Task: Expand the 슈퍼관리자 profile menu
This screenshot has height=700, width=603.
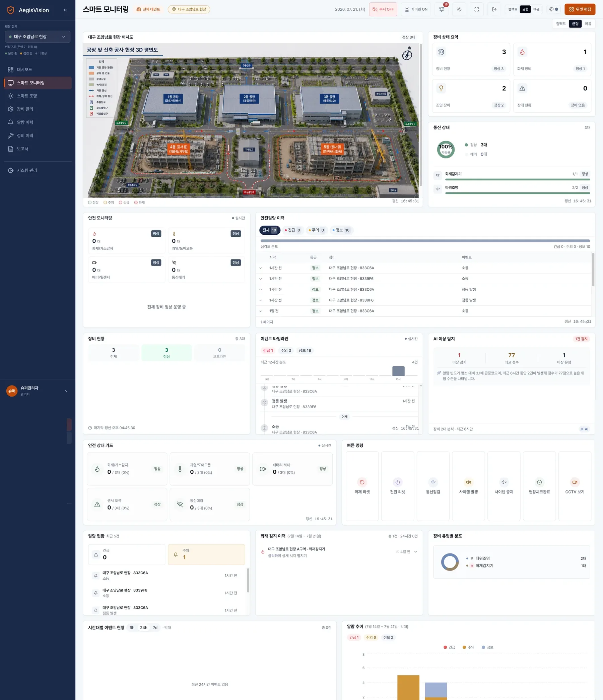Action: pyautogui.click(x=38, y=391)
